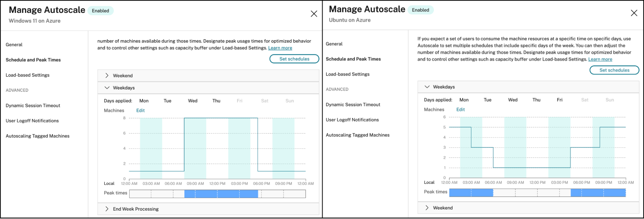The image size is (644, 219).
Task: Go to Autoscaling Tagged Machines in Windows 11 panel
Action: 37,136
